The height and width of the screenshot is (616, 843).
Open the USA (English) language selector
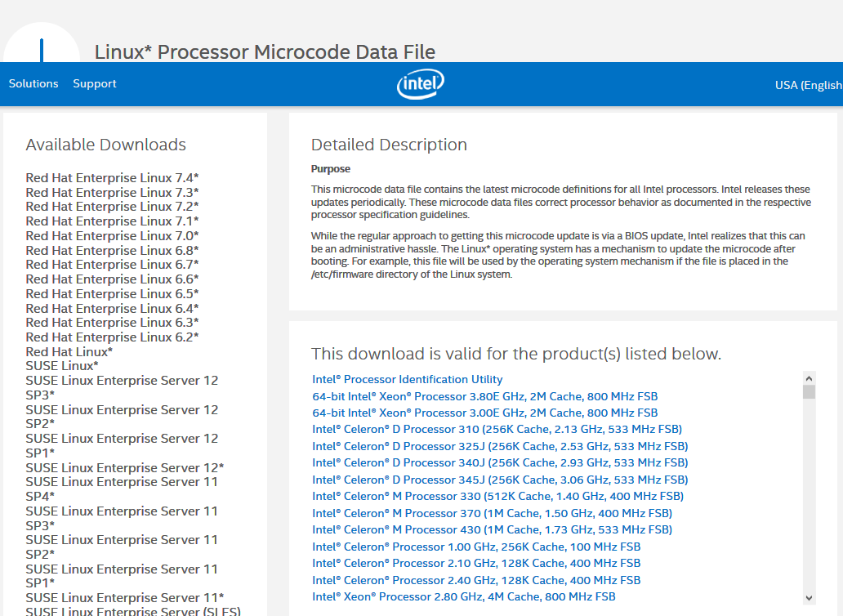[808, 84]
